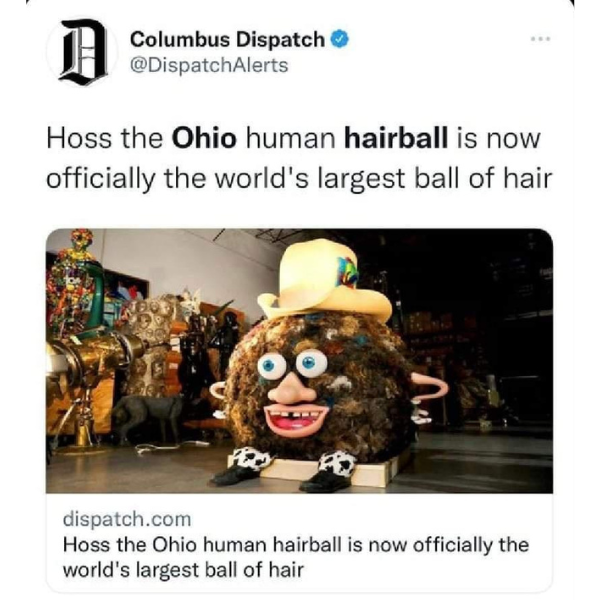Click the Columbus Dispatch display name
Image resolution: width=600 pixels, height=600 pixels.
[227, 39]
